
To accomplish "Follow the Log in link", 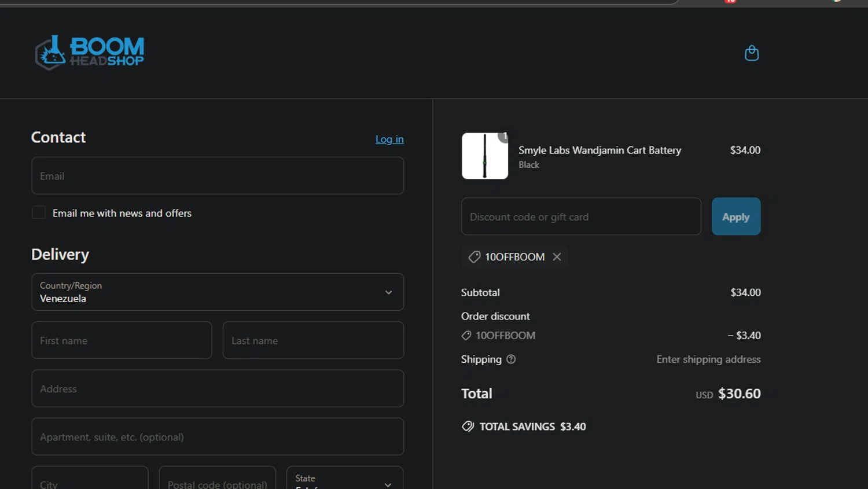I will tap(389, 139).
